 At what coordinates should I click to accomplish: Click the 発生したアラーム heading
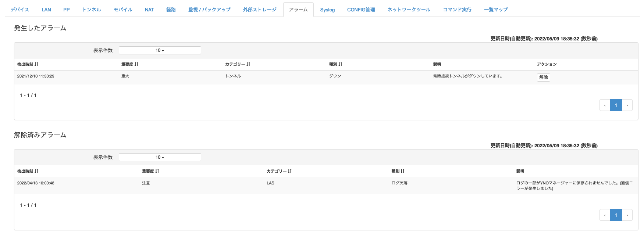click(40, 28)
